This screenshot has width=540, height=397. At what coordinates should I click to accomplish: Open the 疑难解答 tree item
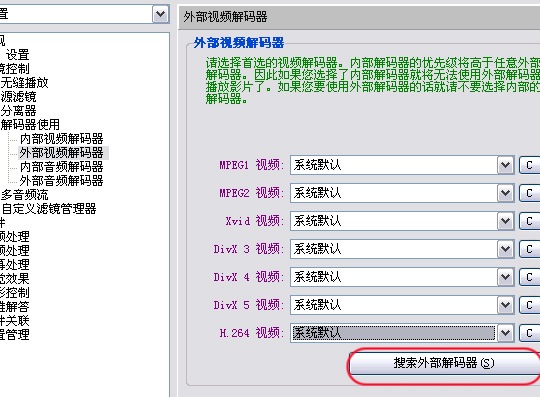pos(15,306)
